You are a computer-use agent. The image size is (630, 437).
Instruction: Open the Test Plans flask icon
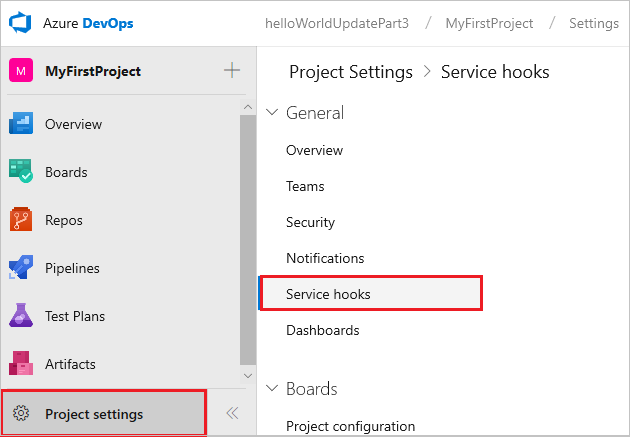click(22, 316)
